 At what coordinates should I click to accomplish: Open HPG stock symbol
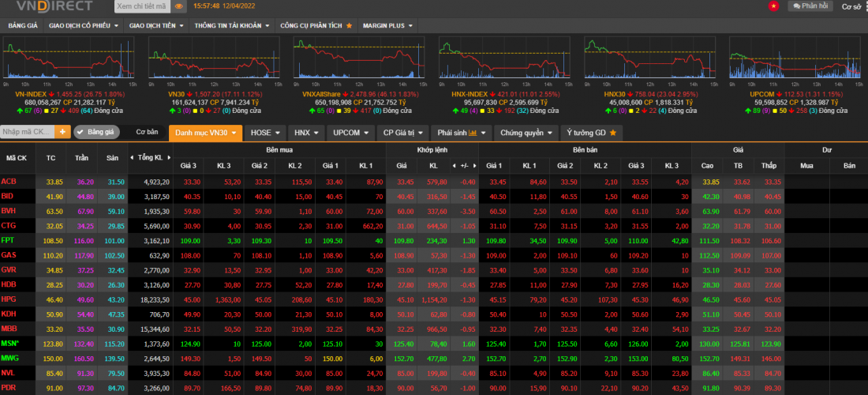9,299
